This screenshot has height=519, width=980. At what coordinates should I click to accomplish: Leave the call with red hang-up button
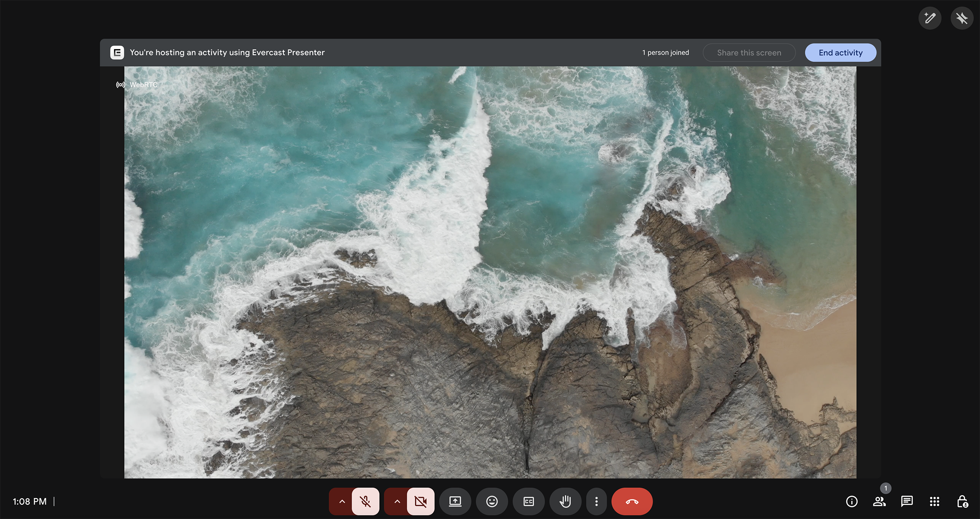click(x=632, y=501)
